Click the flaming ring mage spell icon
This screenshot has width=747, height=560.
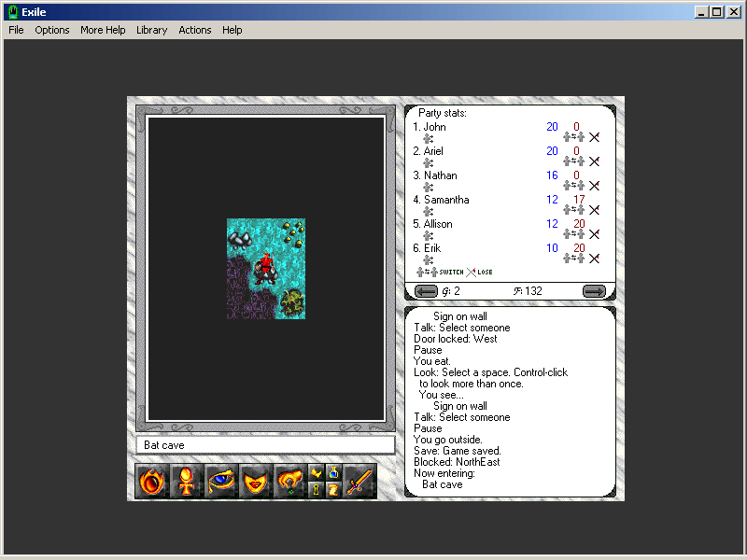pyautogui.click(x=151, y=481)
